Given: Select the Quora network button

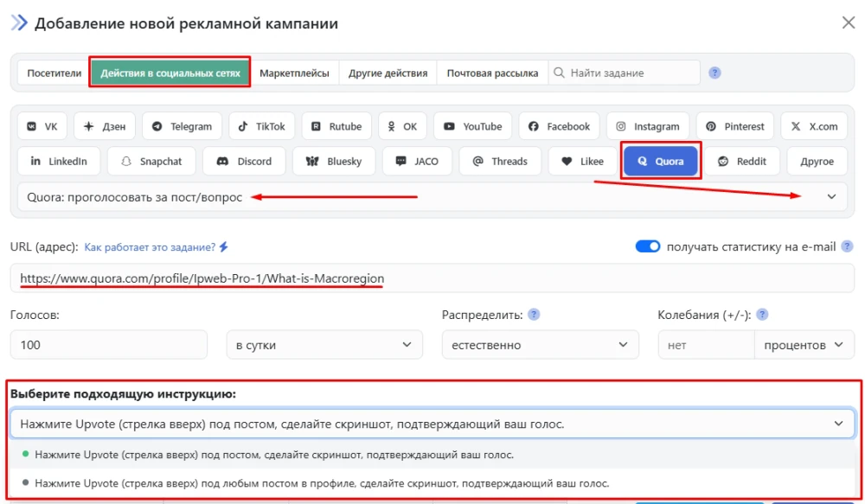Looking at the screenshot, I should 660,161.
